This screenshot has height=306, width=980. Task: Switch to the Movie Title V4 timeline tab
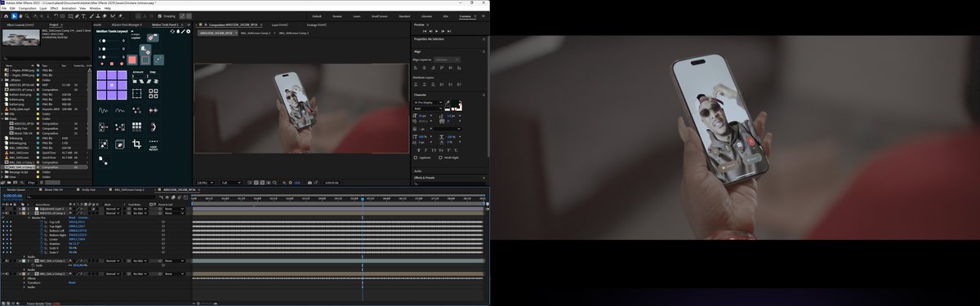click(x=54, y=189)
